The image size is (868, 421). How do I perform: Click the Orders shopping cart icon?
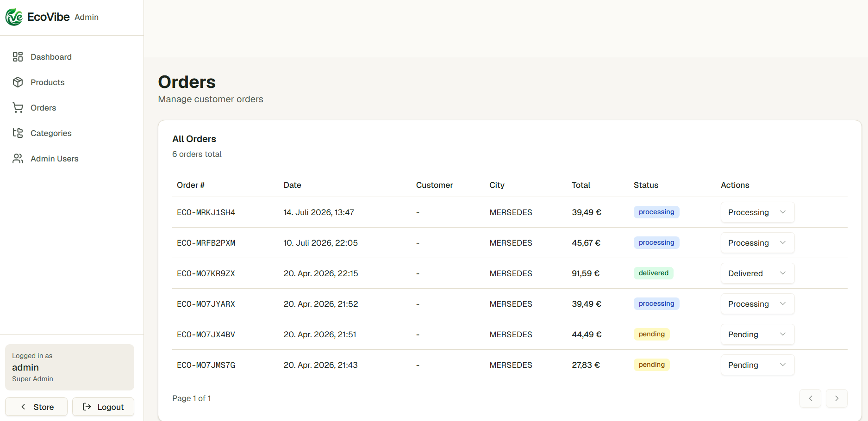pos(18,108)
